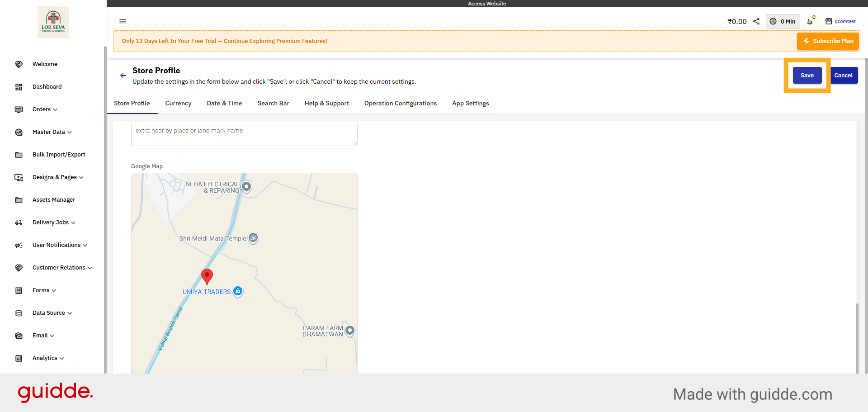This screenshot has height=412, width=868.
Task: Click the Neha Electrical map marker
Action: [246, 186]
